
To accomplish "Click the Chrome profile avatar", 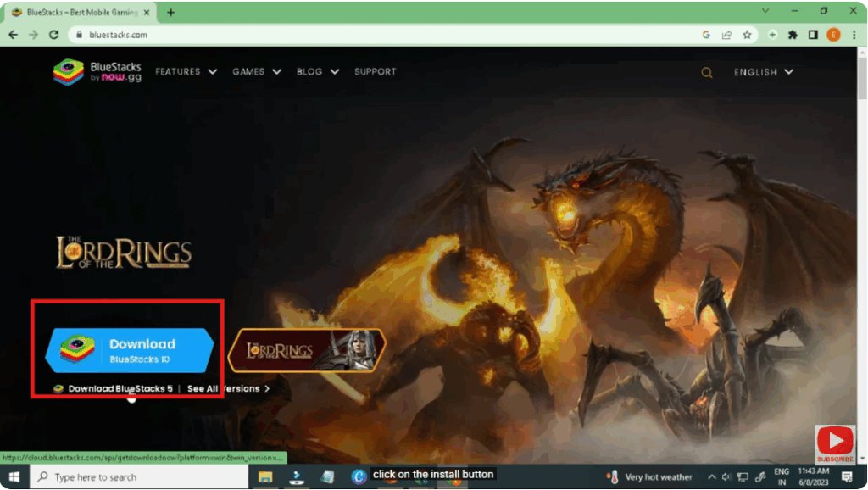I will [832, 35].
